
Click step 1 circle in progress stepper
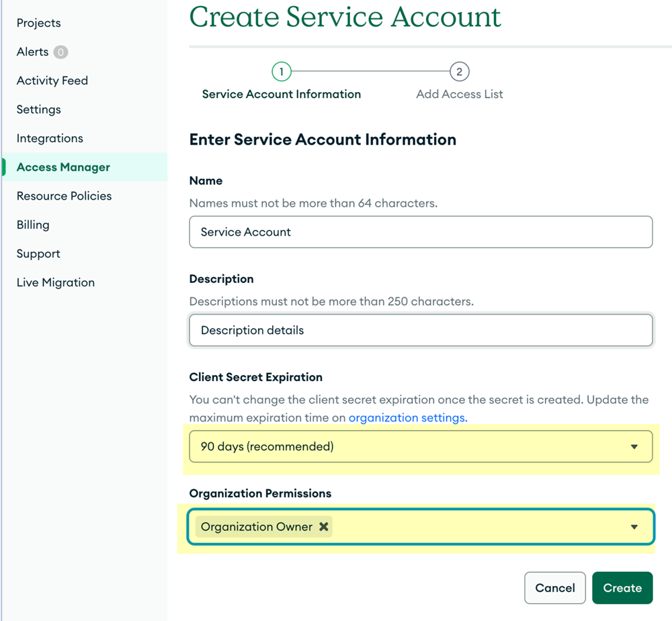tap(281, 72)
